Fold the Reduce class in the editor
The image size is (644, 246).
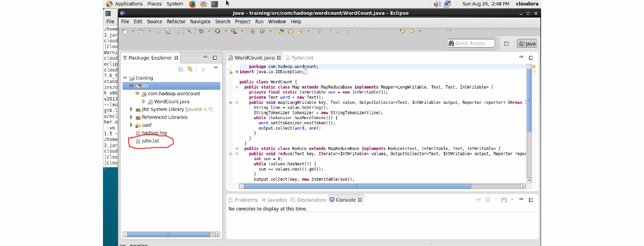[237, 149]
